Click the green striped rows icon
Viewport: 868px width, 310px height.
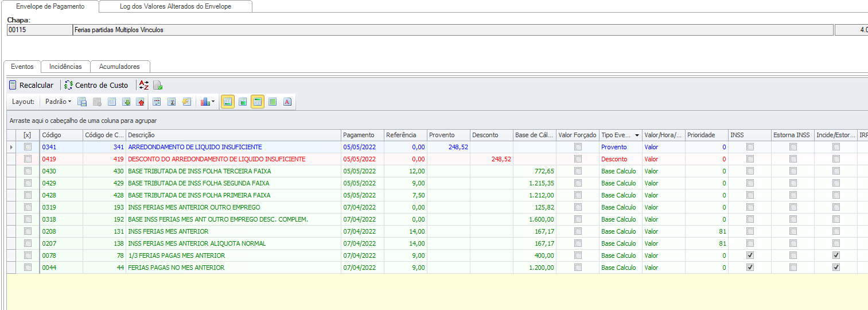pyautogui.click(x=273, y=102)
